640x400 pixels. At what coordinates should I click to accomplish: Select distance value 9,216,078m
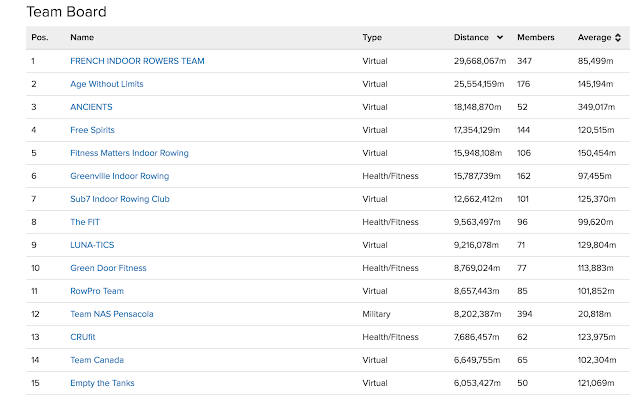[x=476, y=245]
